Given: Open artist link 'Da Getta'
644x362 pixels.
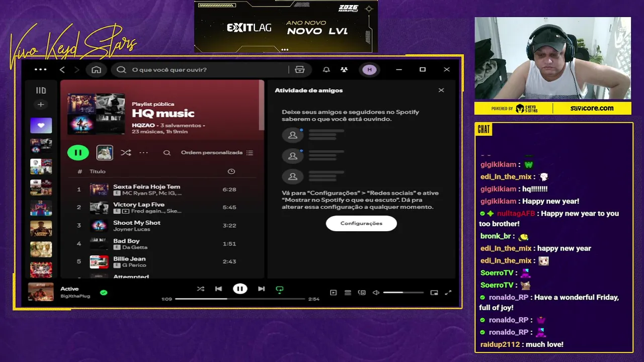Looking at the screenshot, I should pos(135,247).
